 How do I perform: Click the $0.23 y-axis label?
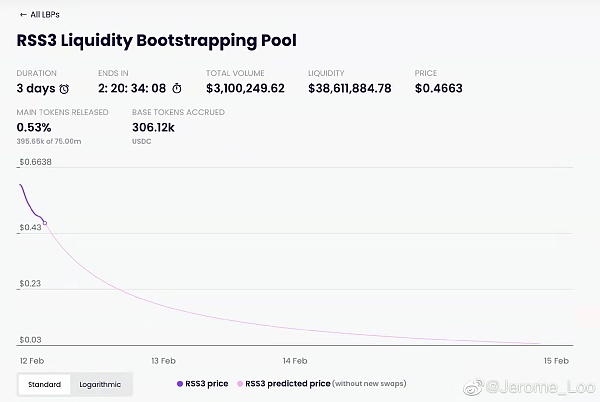pyautogui.click(x=30, y=283)
